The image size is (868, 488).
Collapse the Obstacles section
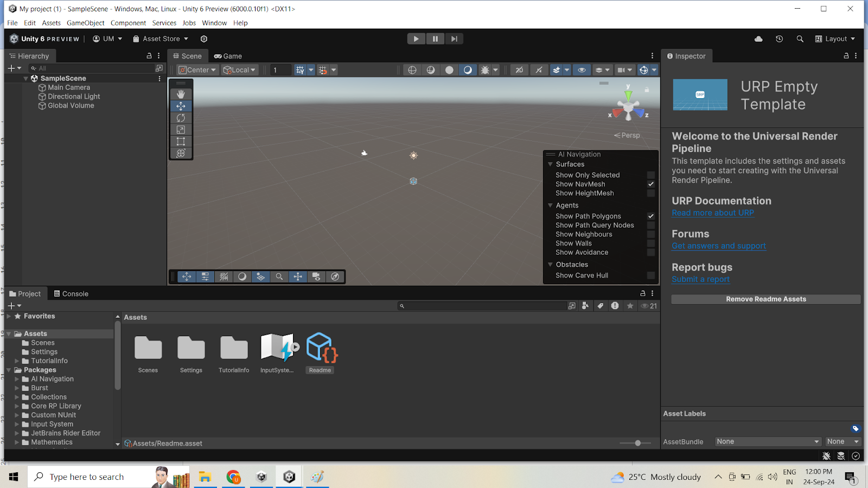pyautogui.click(x=550, y=265)
